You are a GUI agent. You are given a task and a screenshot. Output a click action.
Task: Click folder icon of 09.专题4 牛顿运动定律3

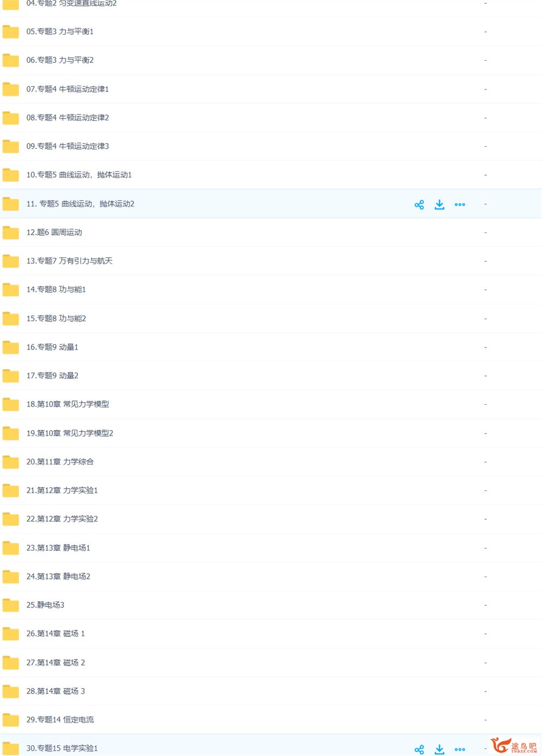click(x=11, y=146)
